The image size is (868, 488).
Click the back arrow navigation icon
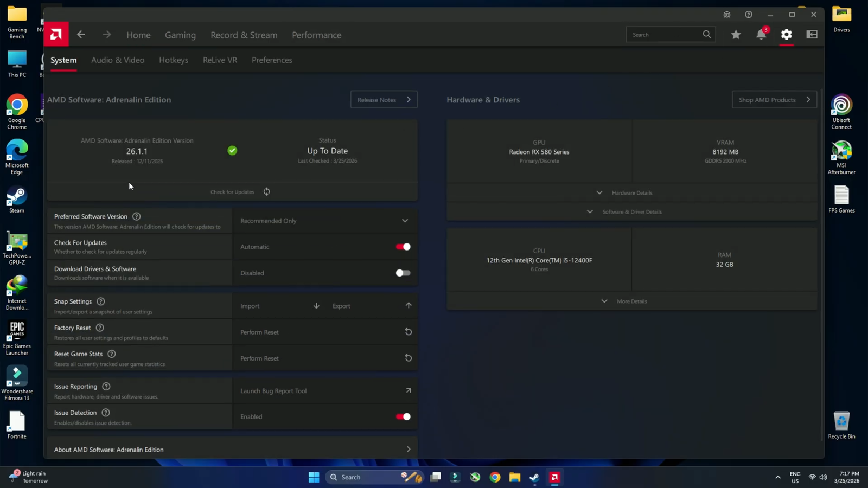[81, 35]
